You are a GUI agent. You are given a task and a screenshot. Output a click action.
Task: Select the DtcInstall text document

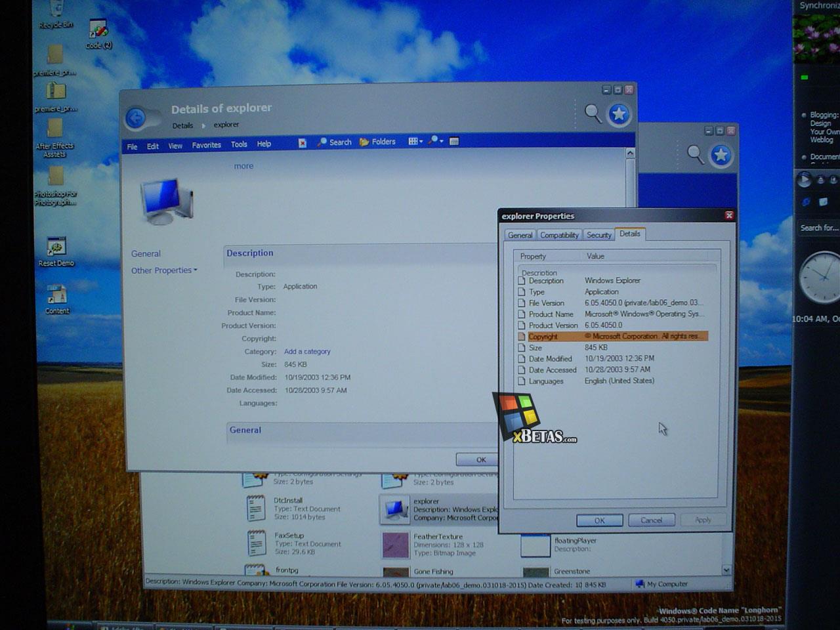(x=293, y=509)
